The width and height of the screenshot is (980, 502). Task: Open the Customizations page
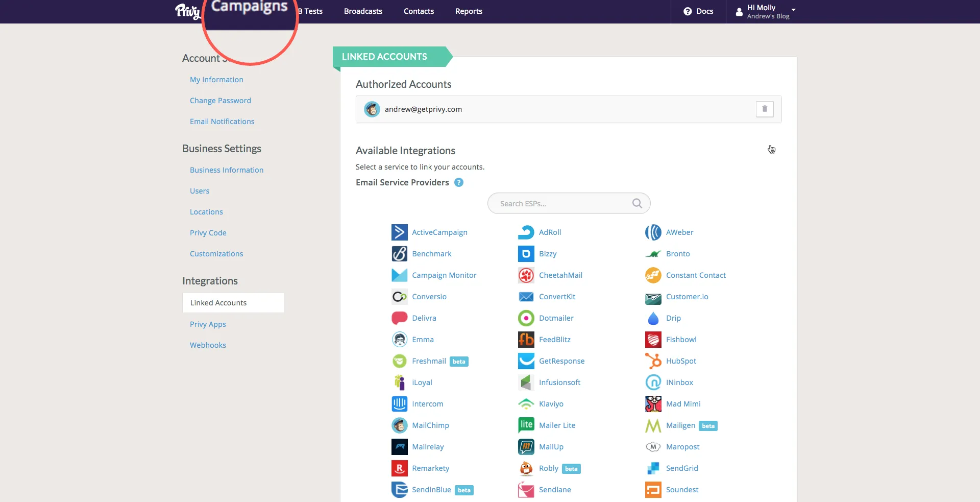[x=216, y=254]
